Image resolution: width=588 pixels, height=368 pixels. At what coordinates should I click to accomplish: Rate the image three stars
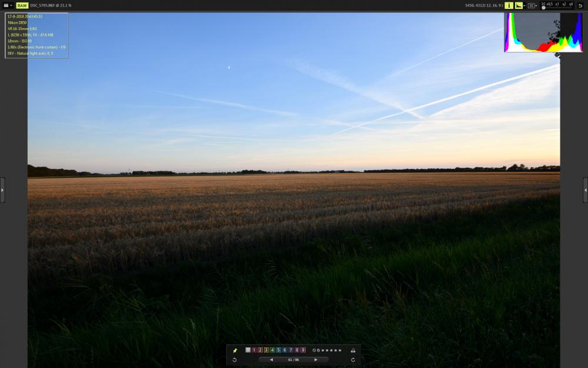pos(331,350)
